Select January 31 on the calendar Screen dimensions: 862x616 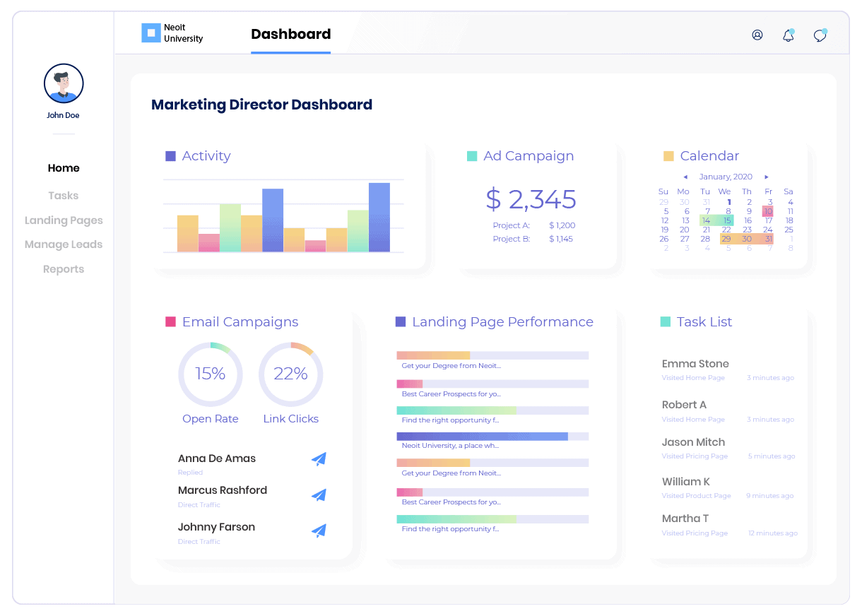point(768,239)
